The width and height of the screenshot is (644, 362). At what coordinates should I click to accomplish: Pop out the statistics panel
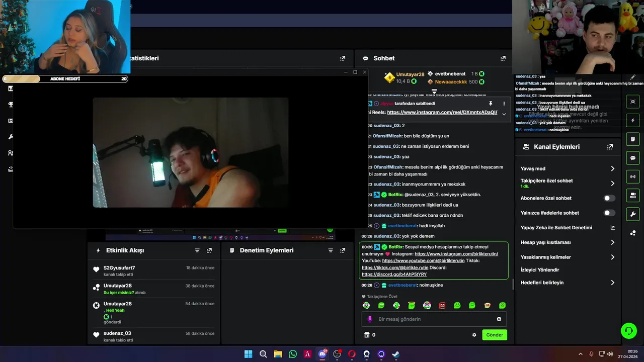(343, 58)
